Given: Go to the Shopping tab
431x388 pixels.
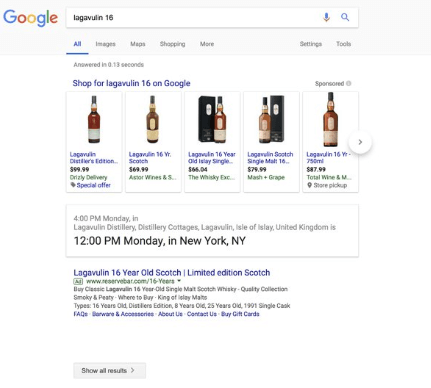Looking at the screenshot, I should (x=172, y=44).
